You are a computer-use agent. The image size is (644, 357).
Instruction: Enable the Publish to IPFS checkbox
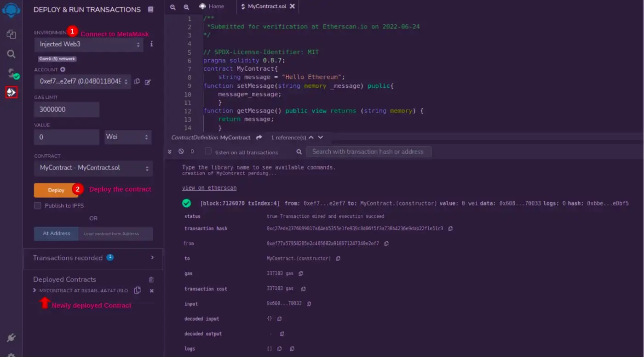[x=38, y=205]
